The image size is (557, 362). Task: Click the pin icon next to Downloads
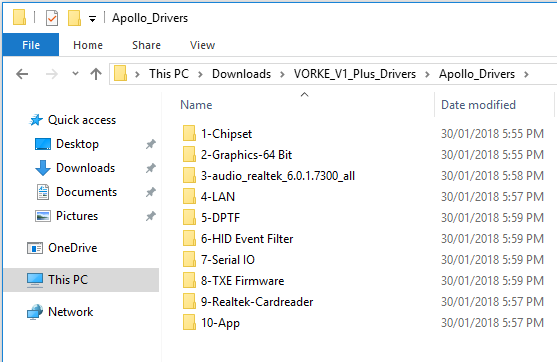pyautogui.click(x=151, y=168)
